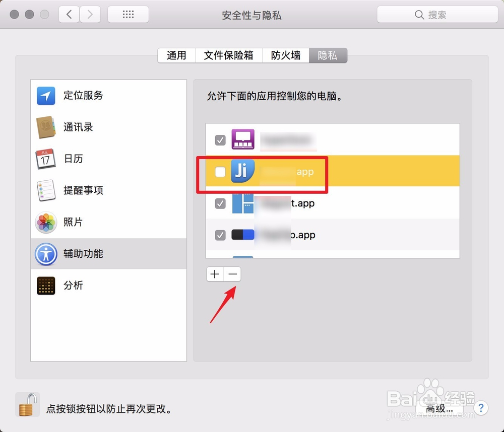The width and height of the screenshot is (504, 432).
Task: Disable accessibility control for t.app
Action: click(x=220, y=203)
